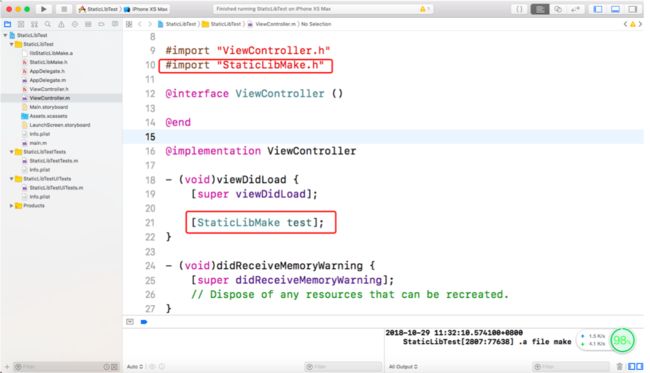Jump to next issue arrow

coord(640,24)
